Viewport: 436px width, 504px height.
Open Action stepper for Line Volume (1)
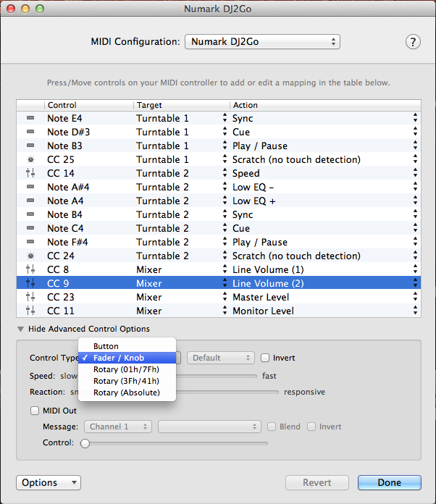[x=416, y=269]
